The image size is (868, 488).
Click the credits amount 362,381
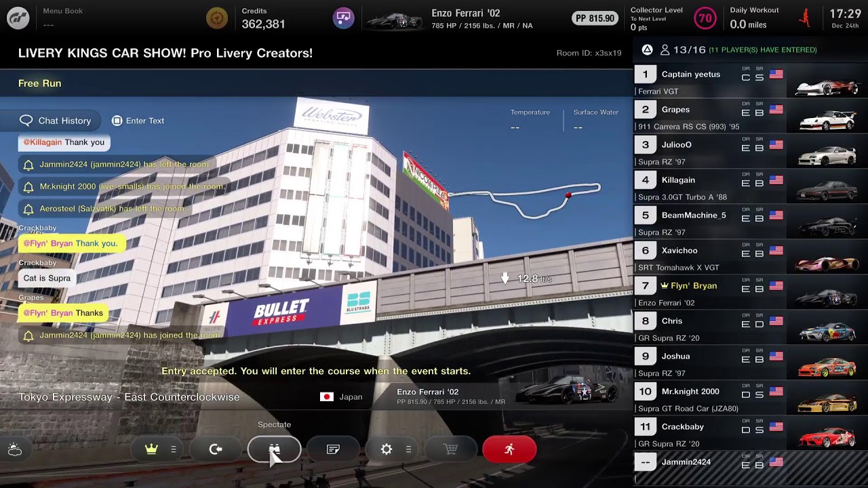point(263,24)
